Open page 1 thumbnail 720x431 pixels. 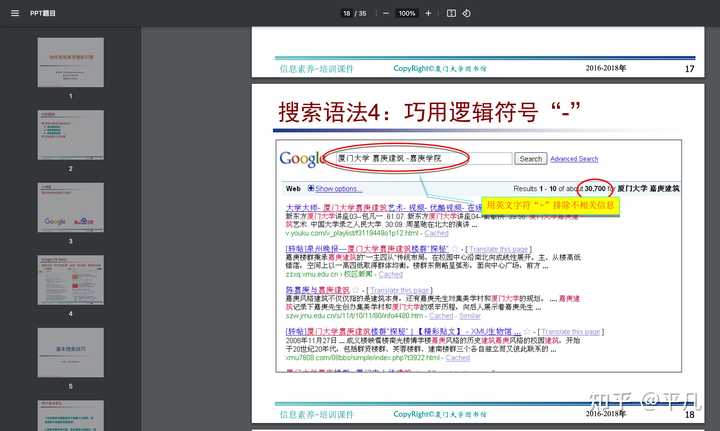(71, 62)
